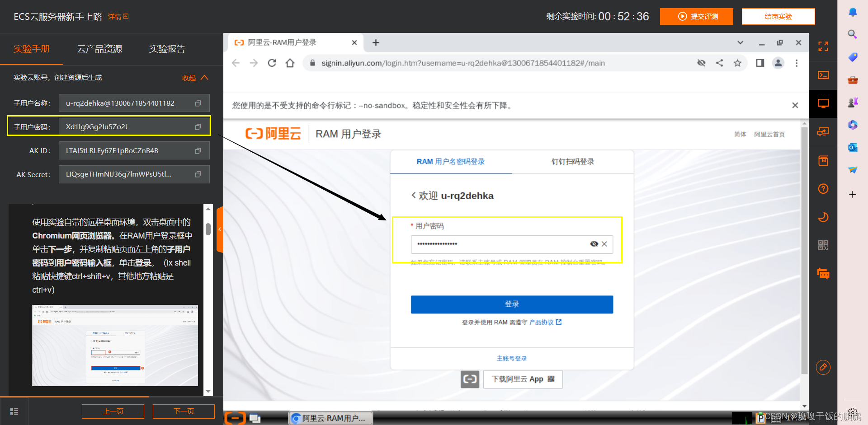Click 下载阿里云 App button

pyautogui.click(x=523, y=379)
